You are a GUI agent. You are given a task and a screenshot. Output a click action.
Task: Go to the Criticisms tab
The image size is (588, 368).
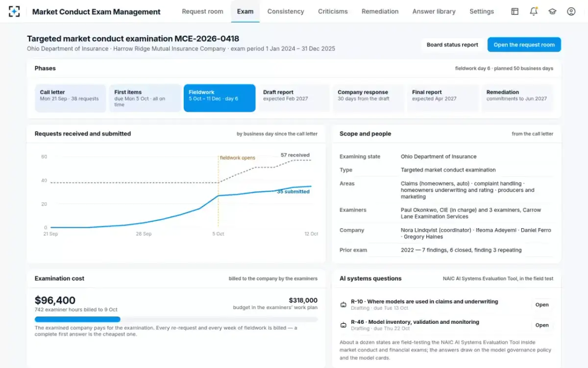click(333, 11)
